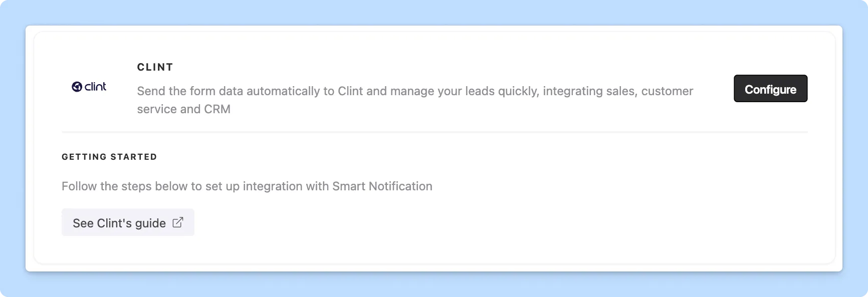The width and height of the screenshot is (868, 297).
Task: Click the Clint wordmark next to the emblem
Action: coord(95,87)
